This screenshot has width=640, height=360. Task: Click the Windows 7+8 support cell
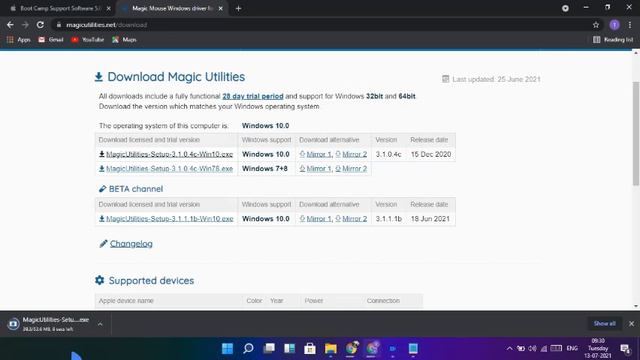tap(264, 169)
